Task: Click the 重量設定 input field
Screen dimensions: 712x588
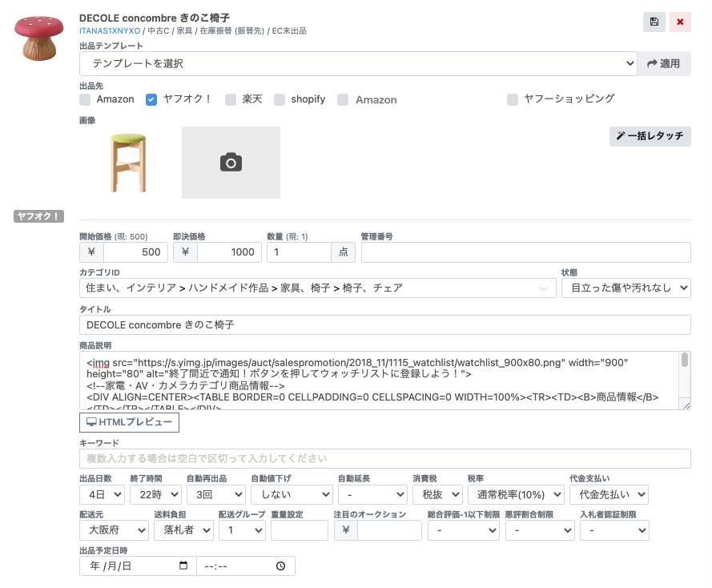Action: click(x=300, y=530)
